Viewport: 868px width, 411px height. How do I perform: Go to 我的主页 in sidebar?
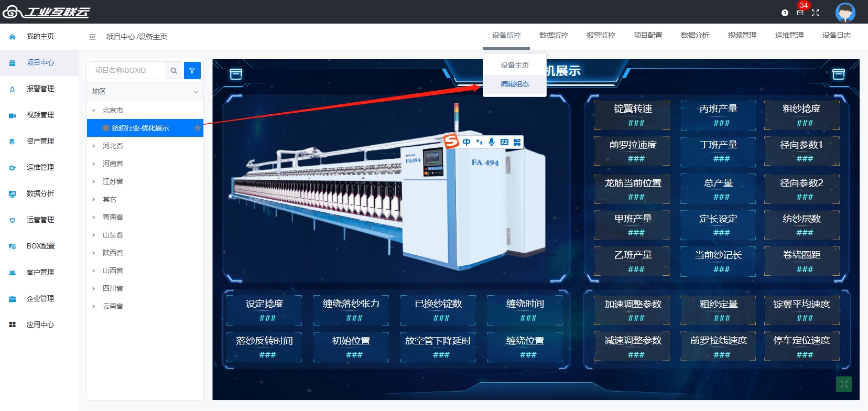point(39,37)
